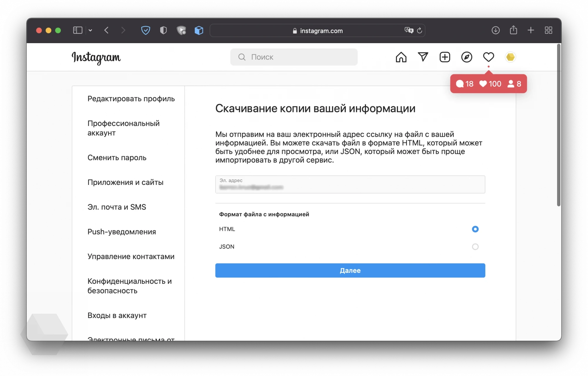Viewport: 588px width, 376px height.
Task: Open the sidebar options dropdown chevron
Action: click(90, 30)
